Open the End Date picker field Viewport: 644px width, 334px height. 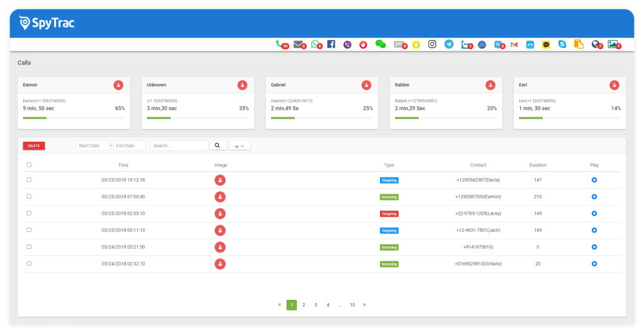pos(129,146)
